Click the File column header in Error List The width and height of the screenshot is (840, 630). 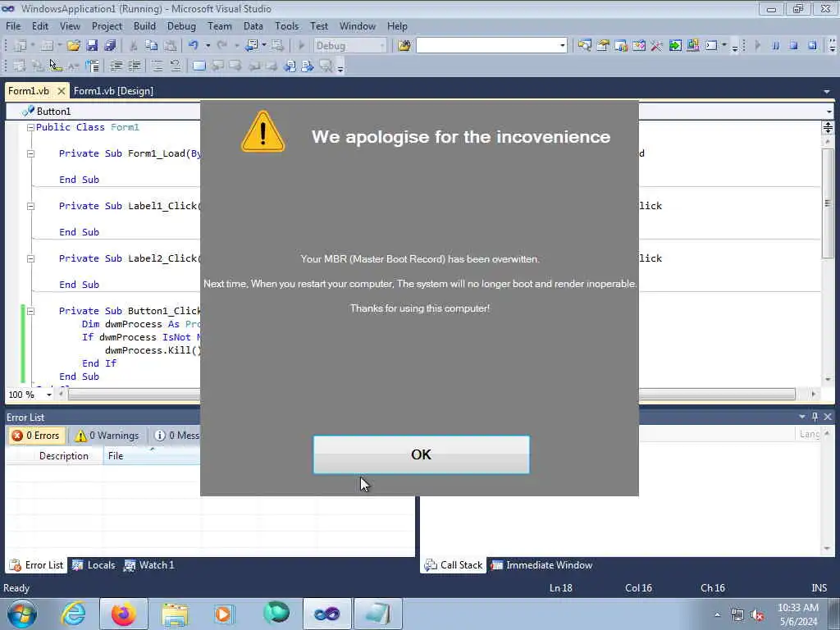point(151,456)
